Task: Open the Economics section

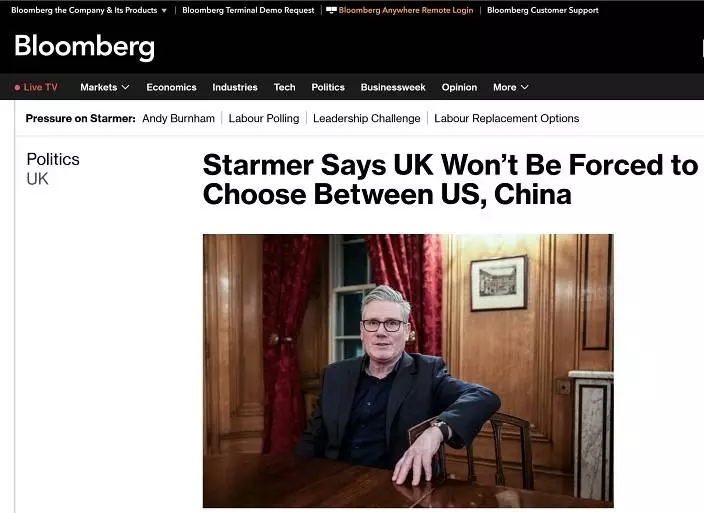Action: (x=172, y=87)
